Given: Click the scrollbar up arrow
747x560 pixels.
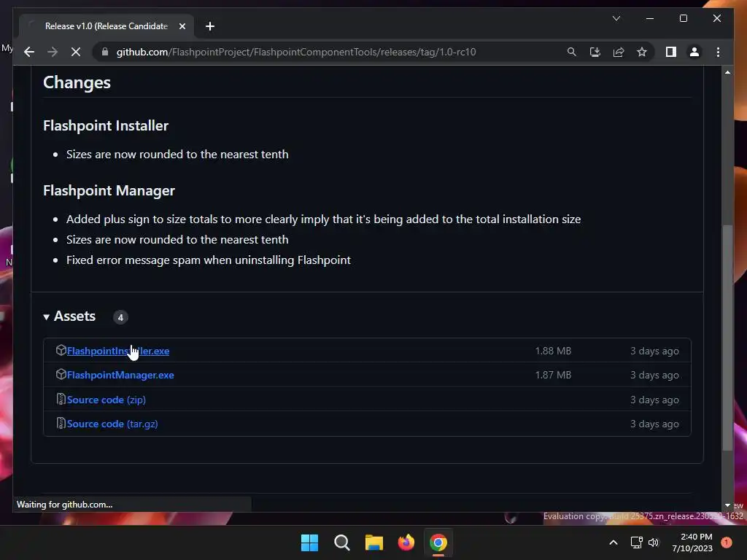Looking at the screenshot, I should [727, 72].
